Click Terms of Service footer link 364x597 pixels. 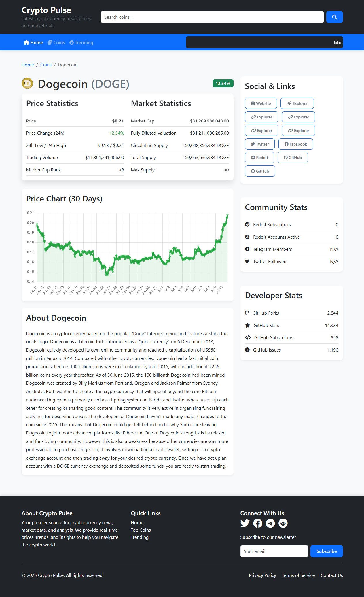pos(298,575)
